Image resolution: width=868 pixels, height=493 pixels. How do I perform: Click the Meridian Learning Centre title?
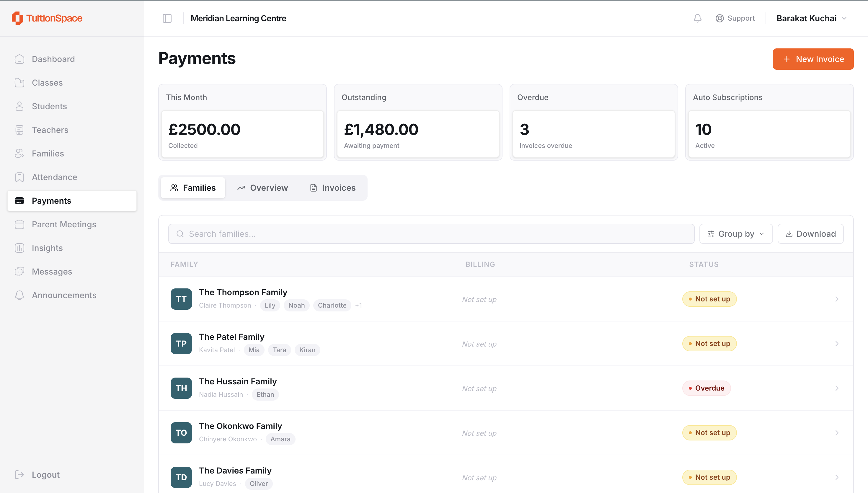pyautogui.click(x=238, y=18)
